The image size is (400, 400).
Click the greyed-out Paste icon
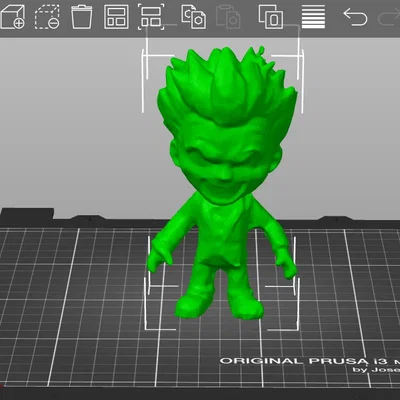click(228, 17)
